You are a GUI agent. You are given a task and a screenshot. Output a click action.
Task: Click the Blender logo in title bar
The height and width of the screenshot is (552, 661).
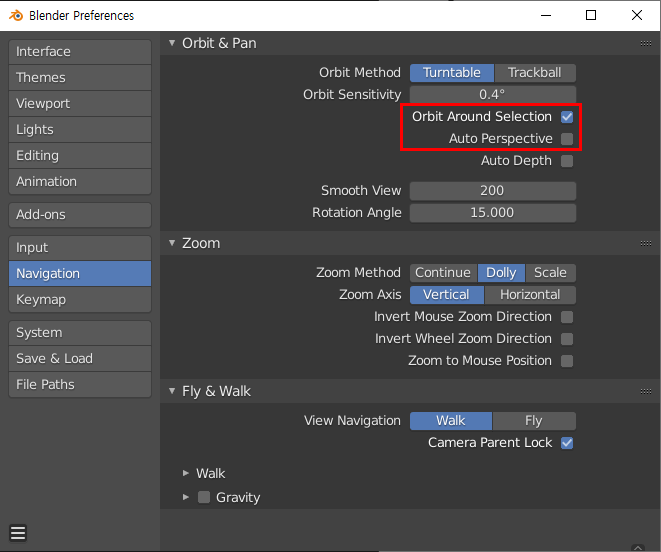point(16,16)
